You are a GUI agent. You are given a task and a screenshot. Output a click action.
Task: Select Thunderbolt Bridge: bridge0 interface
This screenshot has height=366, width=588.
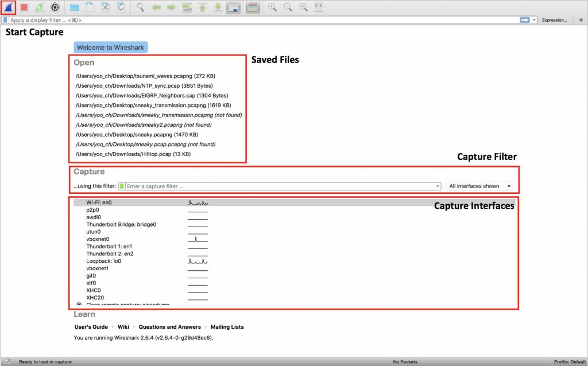[295, 224]
